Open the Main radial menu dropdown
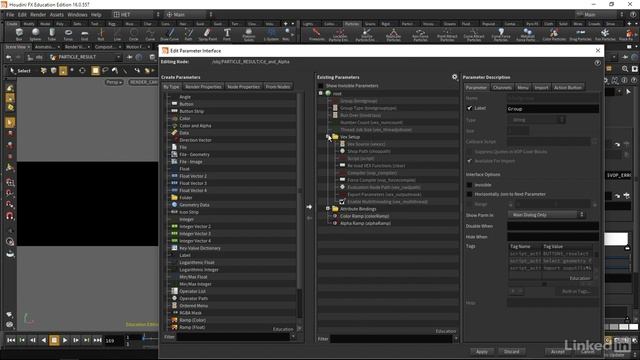Screen dimensions: 640x360 [189, 14]
